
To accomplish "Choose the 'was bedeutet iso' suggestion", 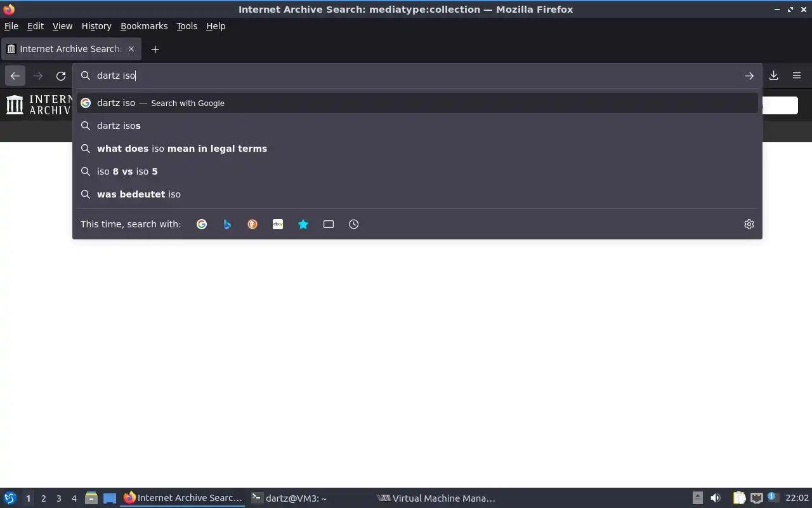I will coord(417,194).
